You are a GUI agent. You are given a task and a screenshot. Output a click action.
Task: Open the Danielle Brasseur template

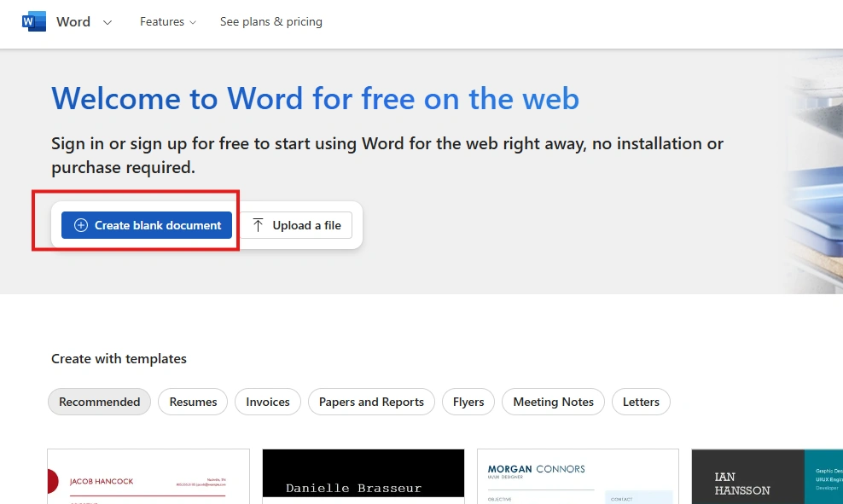coord(363,477)
